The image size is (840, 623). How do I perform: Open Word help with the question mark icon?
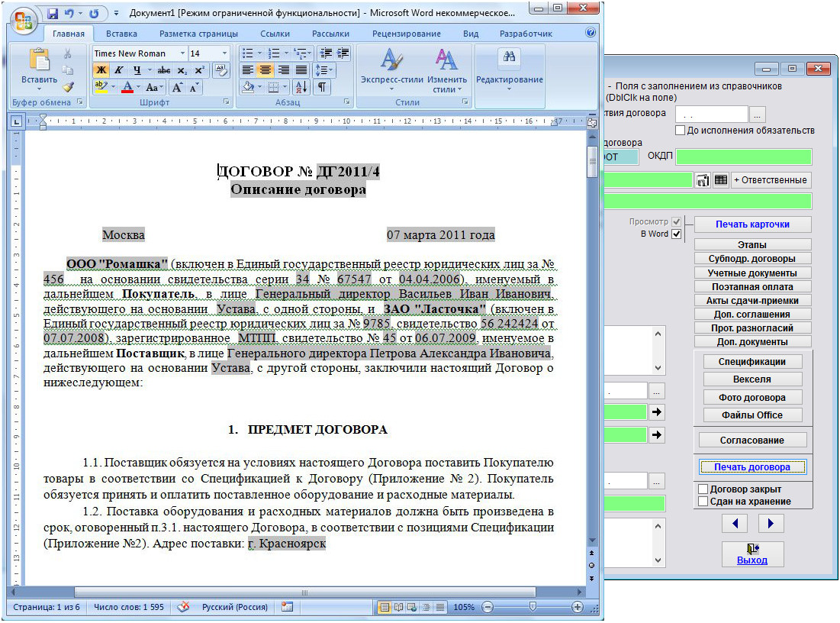pyautogui.click(x=591, y=33)
